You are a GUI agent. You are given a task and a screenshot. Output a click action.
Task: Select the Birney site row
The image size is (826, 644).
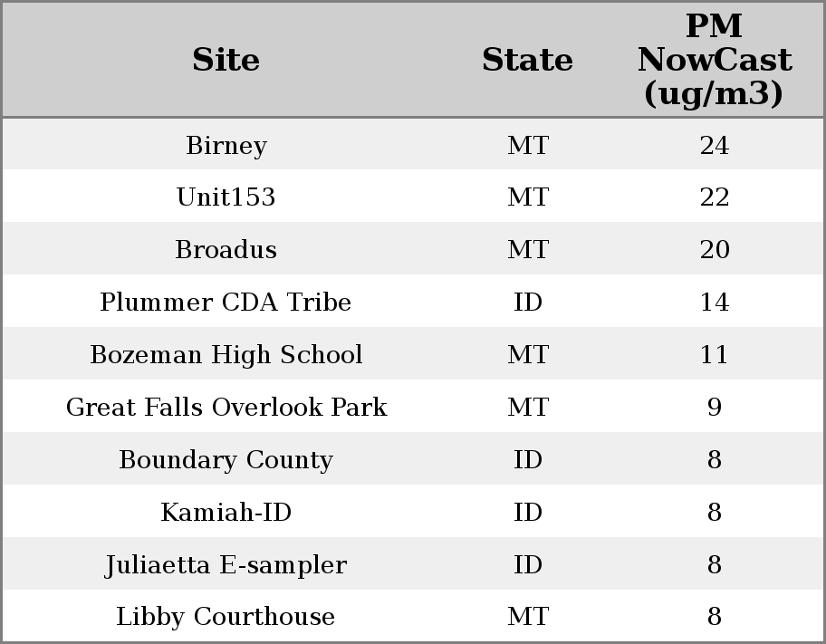[x=226, y=146]
